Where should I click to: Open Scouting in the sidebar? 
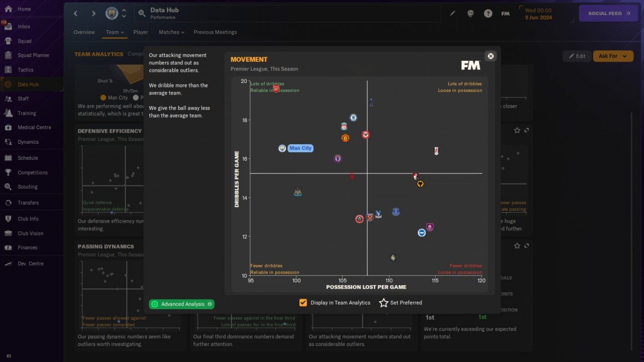(28, 187)
